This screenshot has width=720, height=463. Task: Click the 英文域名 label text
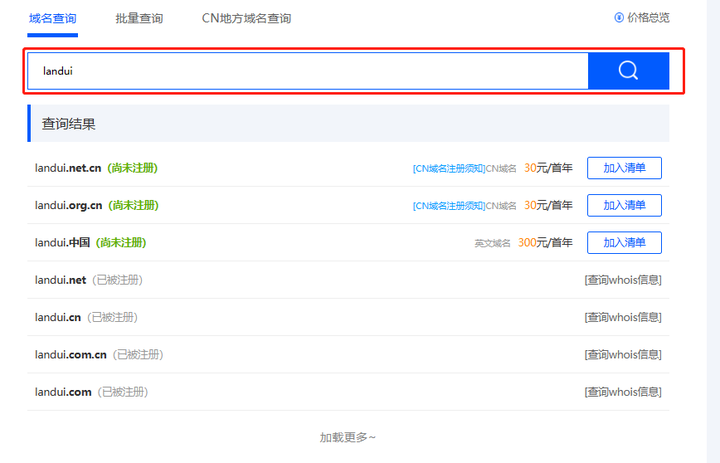(492, 243)
